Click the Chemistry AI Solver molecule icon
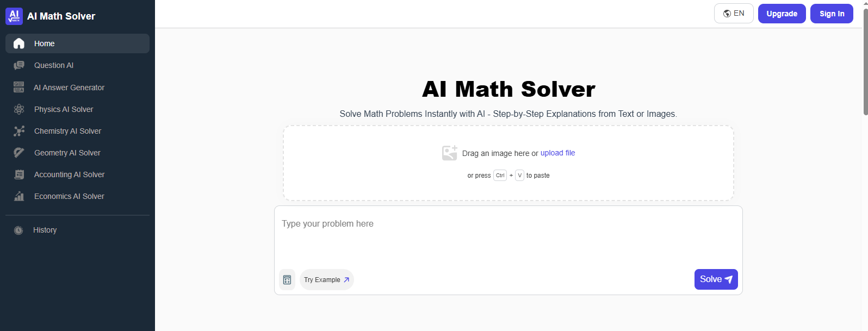 pos(19,131)
